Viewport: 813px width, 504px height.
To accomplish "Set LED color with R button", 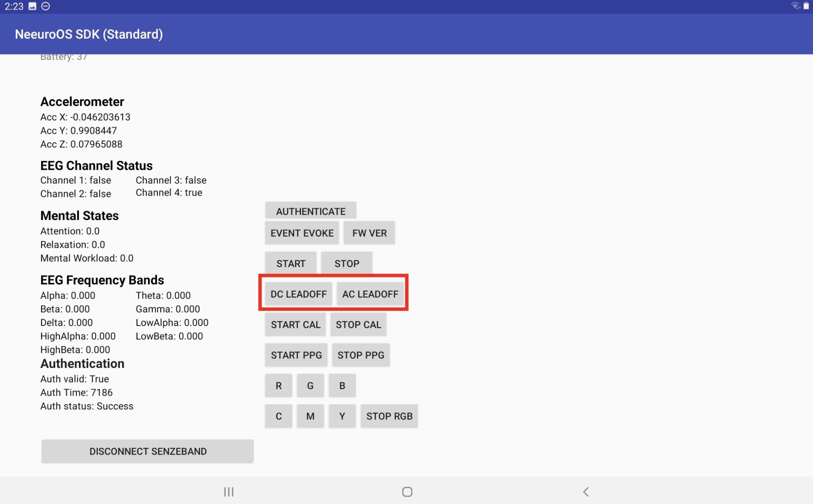I will point(278,385).
